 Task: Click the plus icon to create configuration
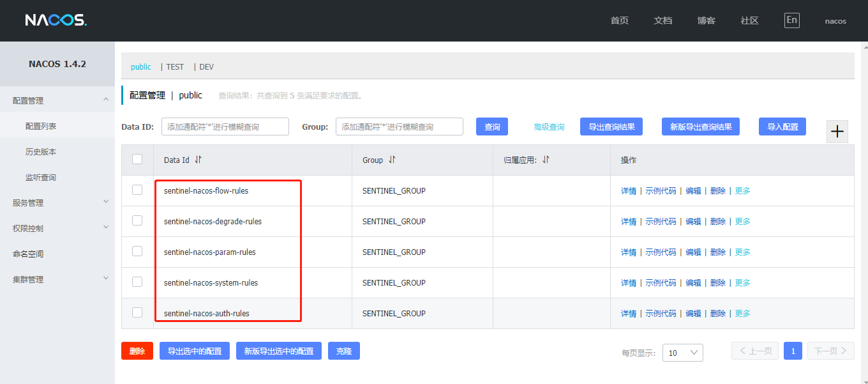pyautogui.click(x=837, y=132)
